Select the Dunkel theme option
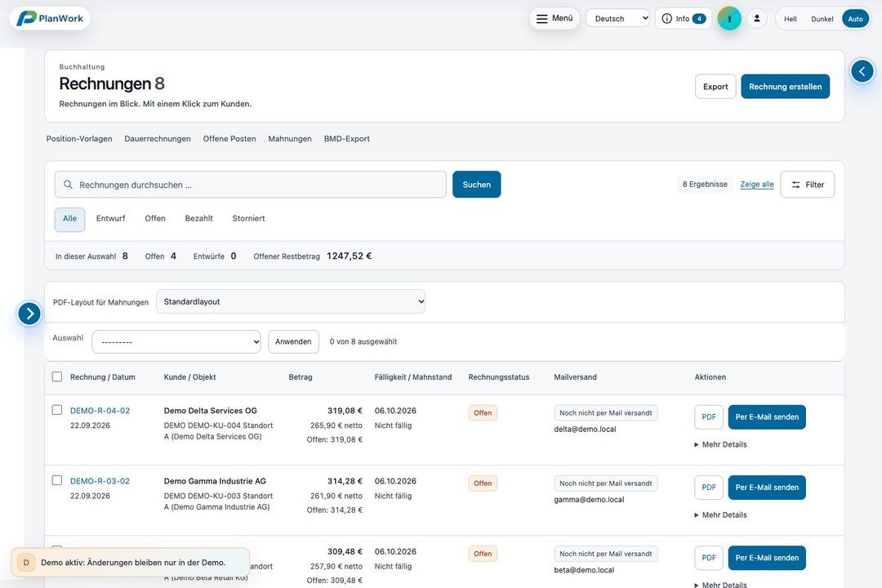The image size is (882, 588). click(822, 19)
